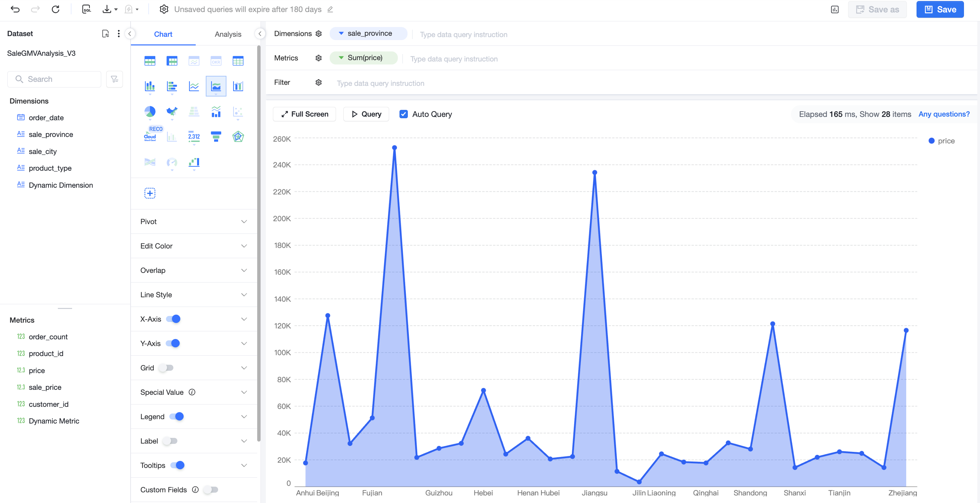This screenshot has height=503, width=980.
Task: Expand the Pivot section
Action: (x=194, y=221)
